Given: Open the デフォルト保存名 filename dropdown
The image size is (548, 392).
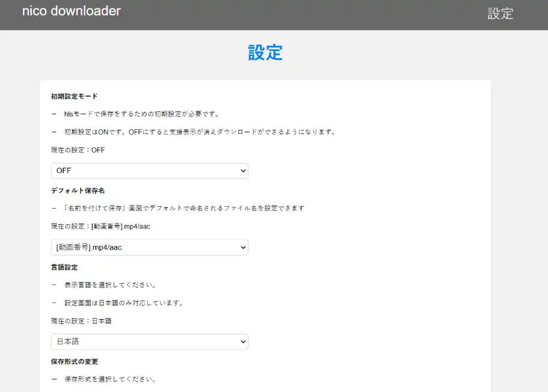Looking at the screenshot, I should click(x=149, y=247).
